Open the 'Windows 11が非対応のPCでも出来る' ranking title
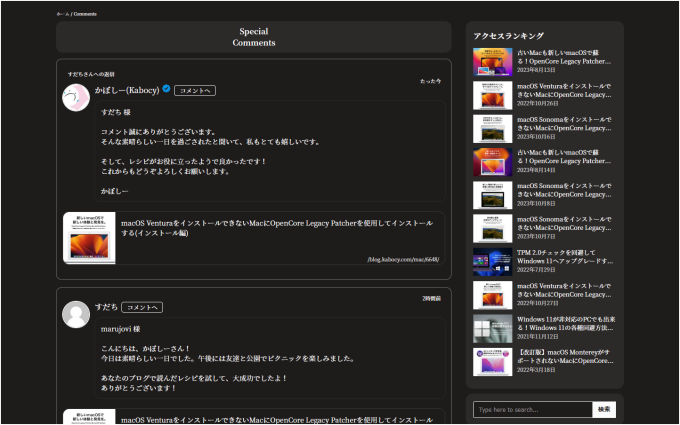 pos(566,324)
